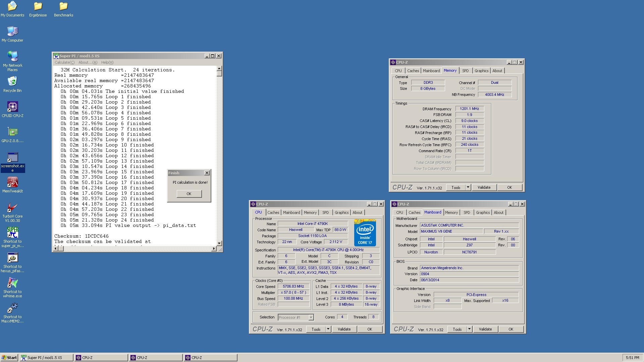The height and width of the screenshot is (362, 644).
Task: Click the Memory CPU-Z window title icon
Action: (393, 62)
